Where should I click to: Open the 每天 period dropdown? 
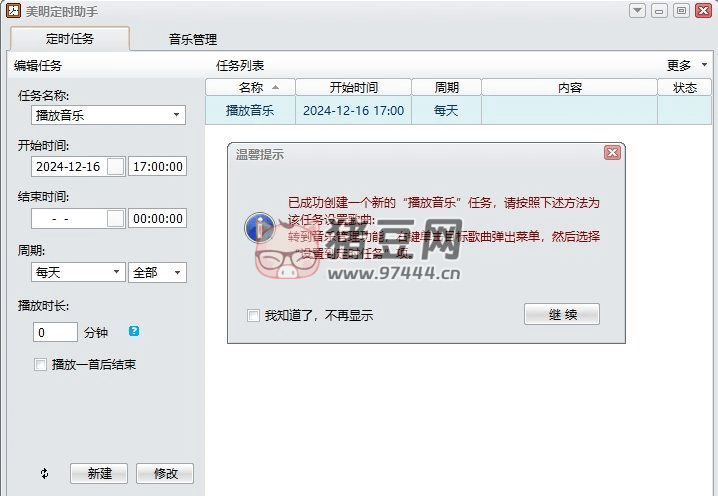tap(116, 272)
